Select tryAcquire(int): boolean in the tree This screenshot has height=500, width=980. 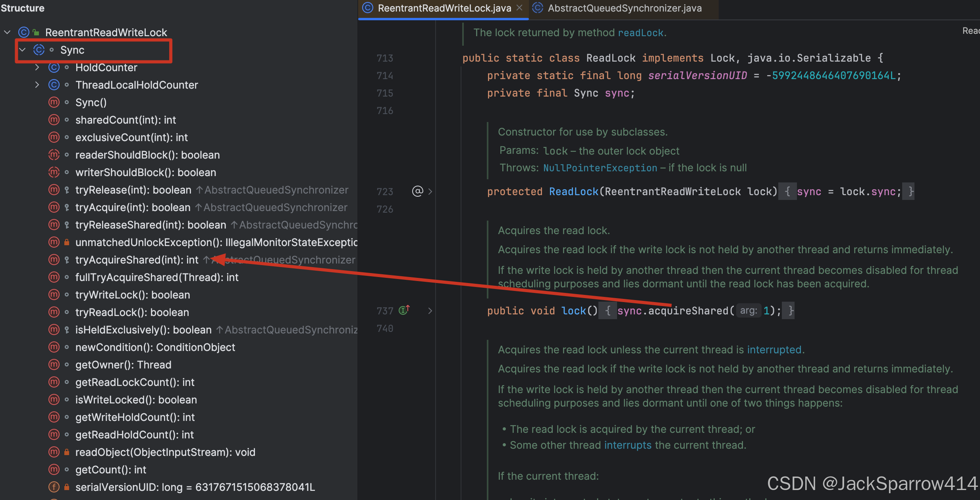click(133, 207)
